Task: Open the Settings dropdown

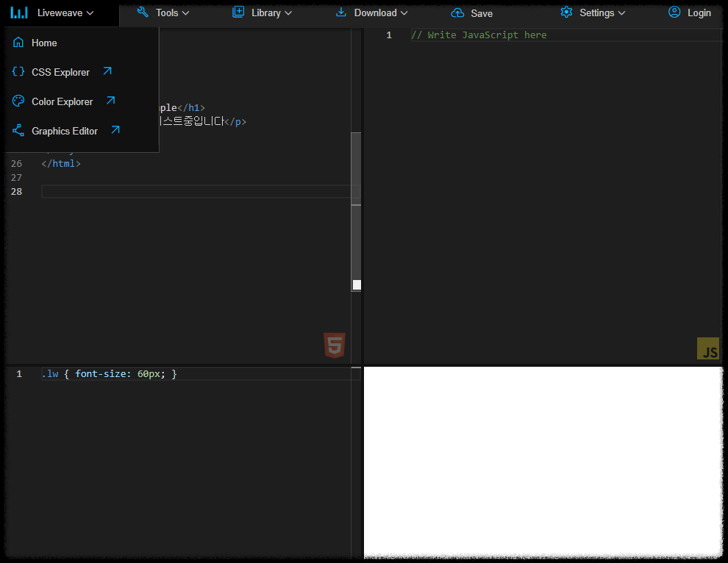Action: tap(599, 12)
